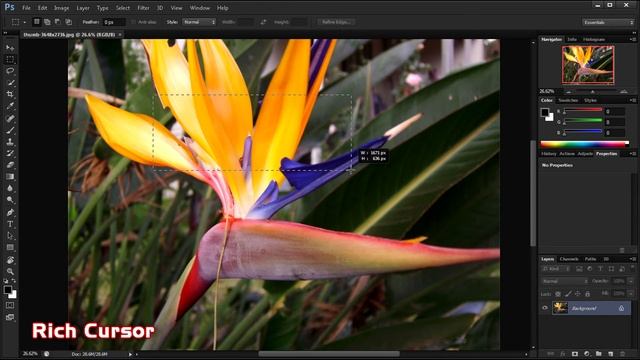Select the Rectangular Marquee tool in toolbox
This screenshot has height=360, width=640.
[10, 59]
